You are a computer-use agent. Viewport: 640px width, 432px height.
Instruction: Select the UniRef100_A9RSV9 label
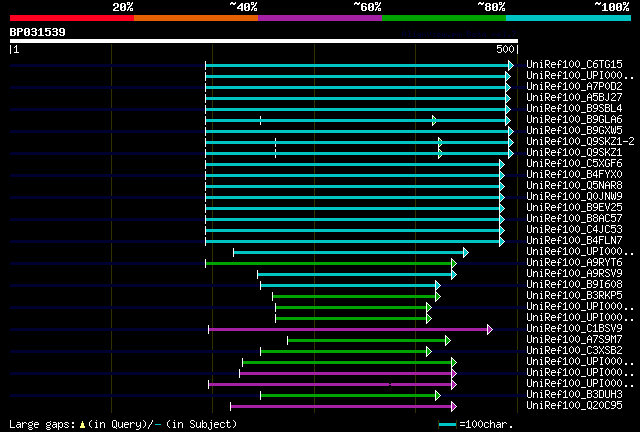point(574,274)
